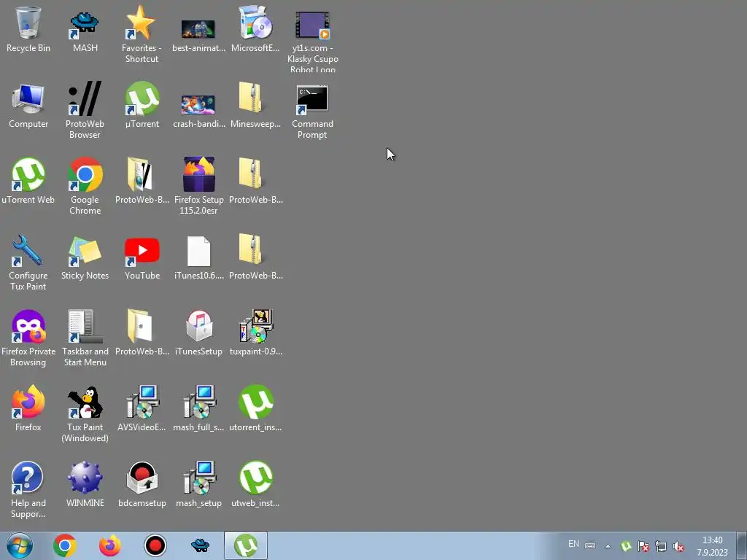
Task: Open the network status tray icon
Action: coord(661,546)
